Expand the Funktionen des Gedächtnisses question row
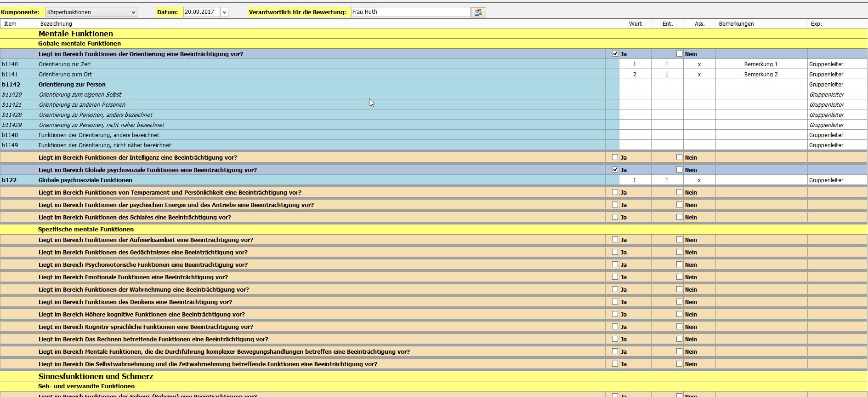868x397 pixels. [x=143, y=253]
